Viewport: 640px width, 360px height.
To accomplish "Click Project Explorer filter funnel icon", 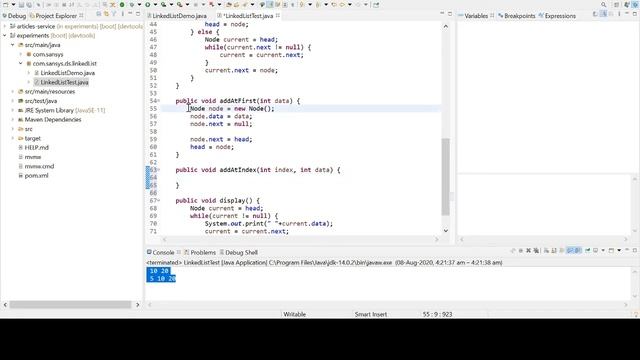I will 114,14.
